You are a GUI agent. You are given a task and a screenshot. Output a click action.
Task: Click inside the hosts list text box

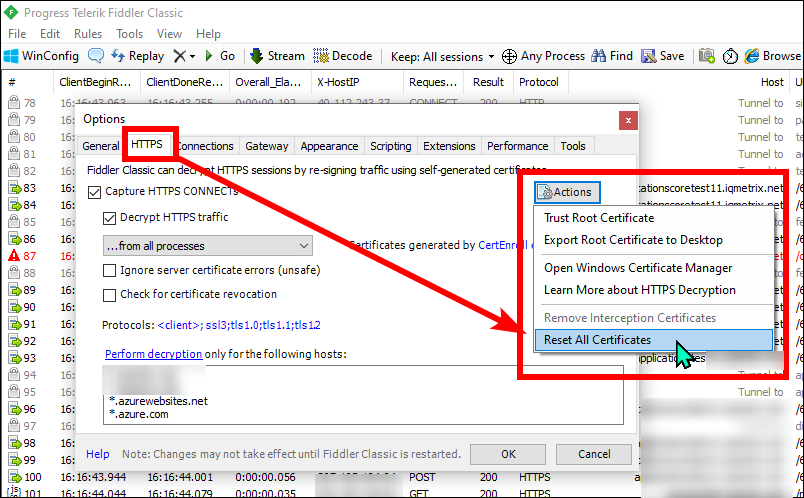(x=363, y=395)
